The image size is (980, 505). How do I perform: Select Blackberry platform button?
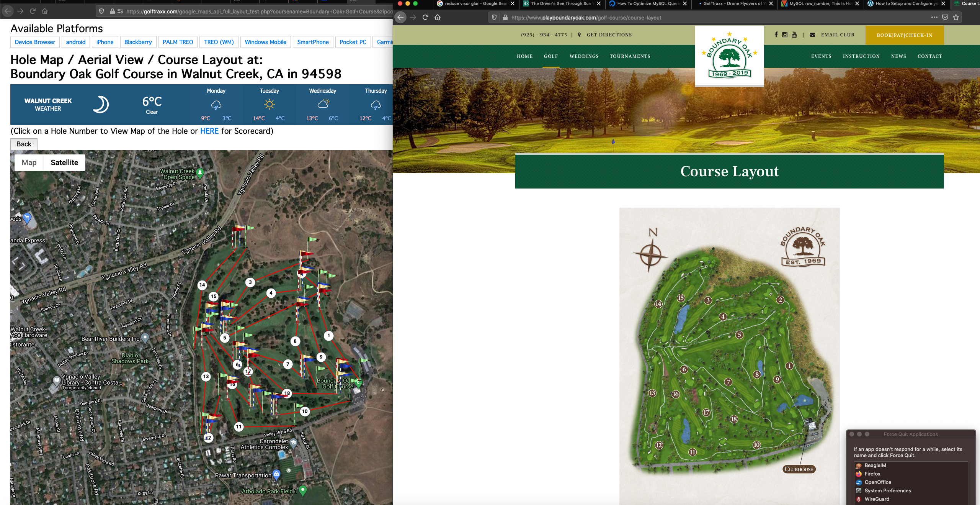pyautogui.click(x=138, y=42)
